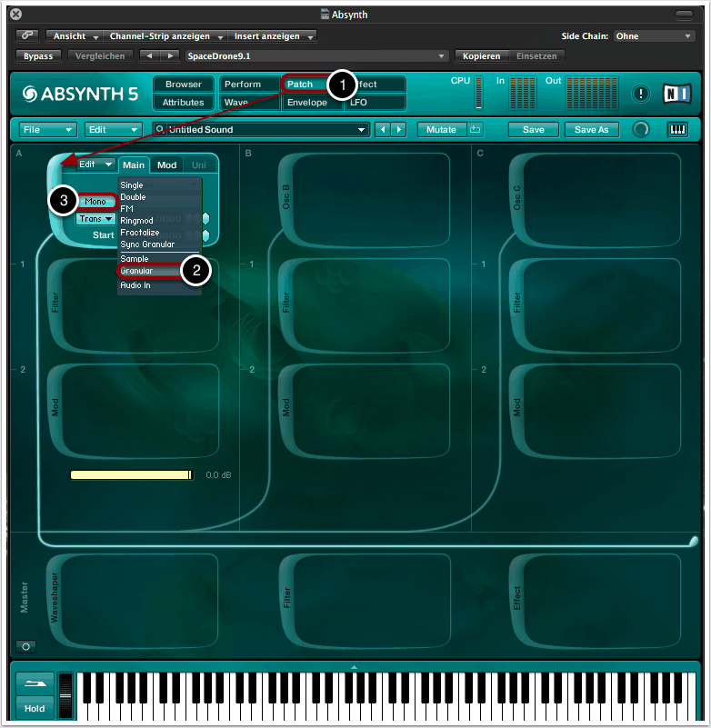Click the sustain pedal icon above Hold
Image resolution: width=711 pixels, height=728 pixels.
coord(34,683)
